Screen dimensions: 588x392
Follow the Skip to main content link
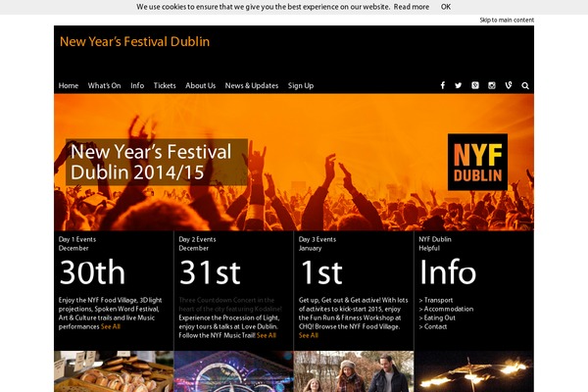point(507,21)
